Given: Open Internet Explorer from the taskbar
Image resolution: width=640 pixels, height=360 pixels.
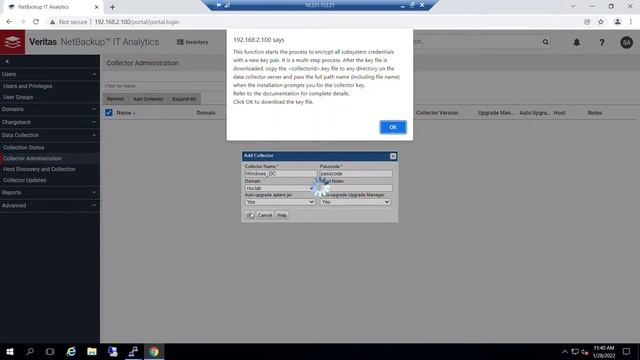Looking at the screenshot, I should click(71, 351).
